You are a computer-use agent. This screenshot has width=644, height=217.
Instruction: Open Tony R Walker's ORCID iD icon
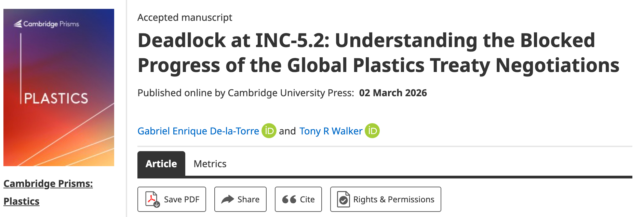click(372, 131)
